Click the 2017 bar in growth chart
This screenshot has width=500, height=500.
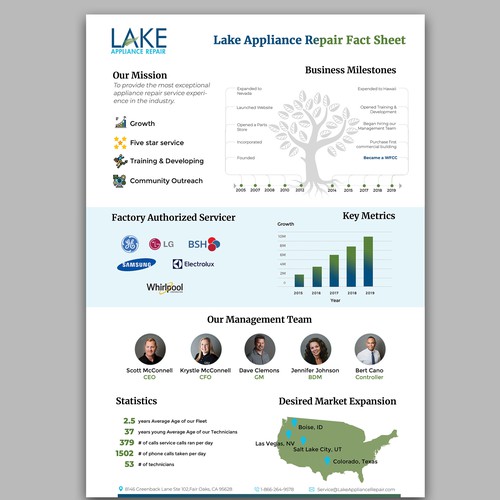pyautogui.click(x=334, y=271)
